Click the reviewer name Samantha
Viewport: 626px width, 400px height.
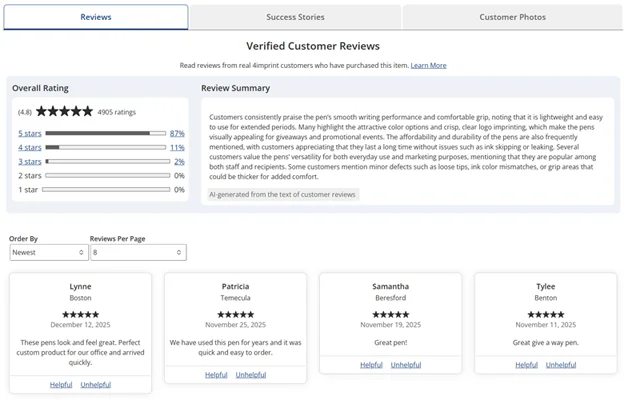coord(390,286)
